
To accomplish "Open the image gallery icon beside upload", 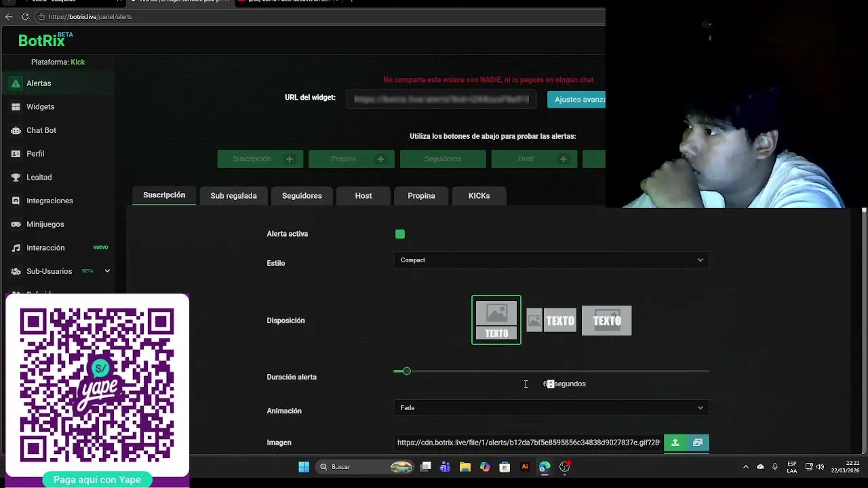I will (698, 443).
